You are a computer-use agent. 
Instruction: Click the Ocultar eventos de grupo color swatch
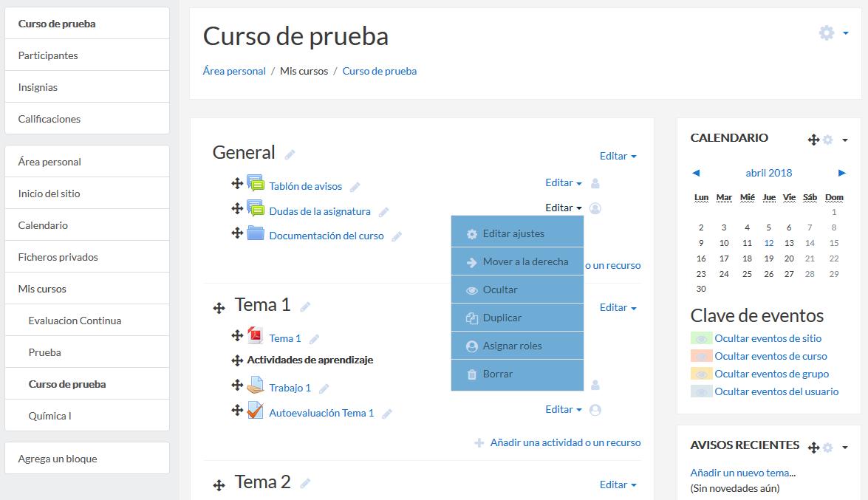(x=701, y=374)
